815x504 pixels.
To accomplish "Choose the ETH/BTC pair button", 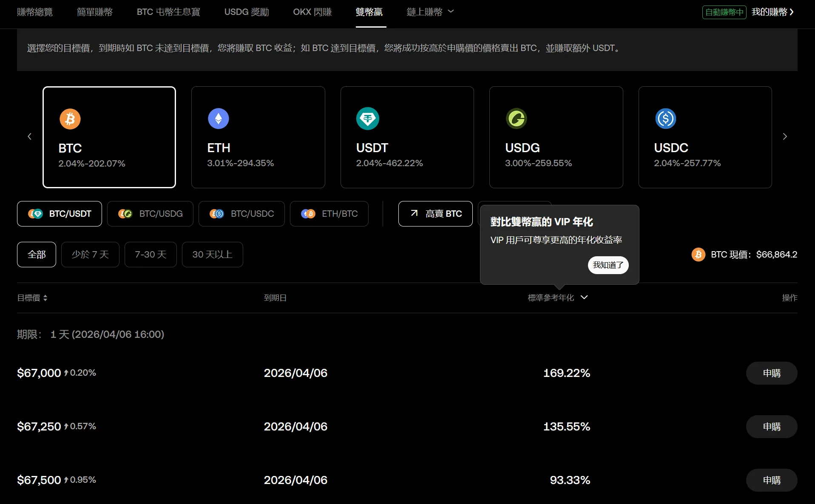I will (x=329, y=214).
